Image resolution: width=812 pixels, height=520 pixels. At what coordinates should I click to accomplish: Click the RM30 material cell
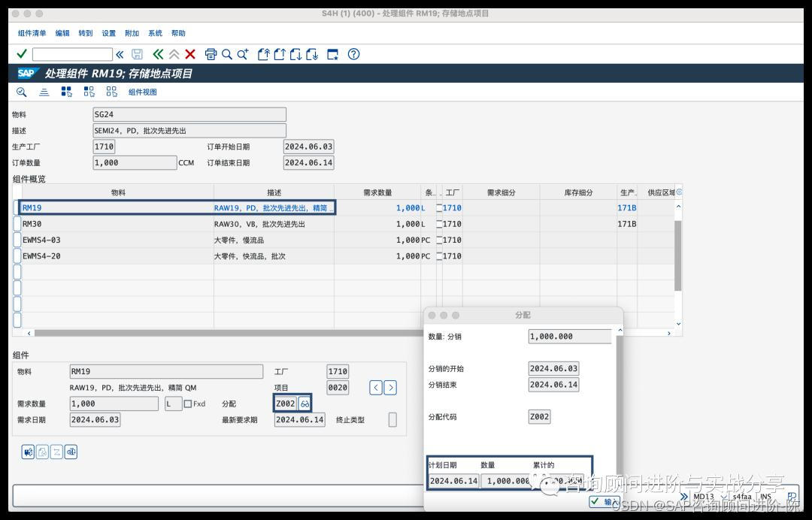coord(117,224)
